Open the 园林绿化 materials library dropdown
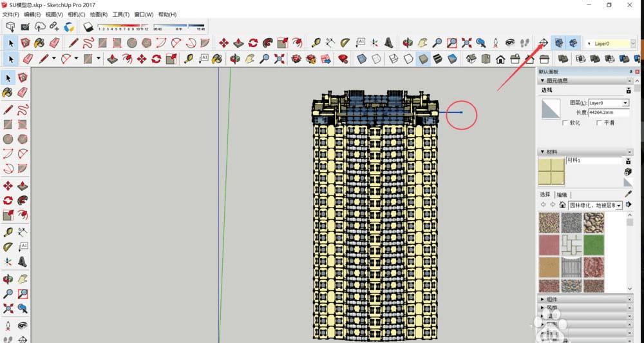The width and height of the screenshot is (644, 343). 619,205
